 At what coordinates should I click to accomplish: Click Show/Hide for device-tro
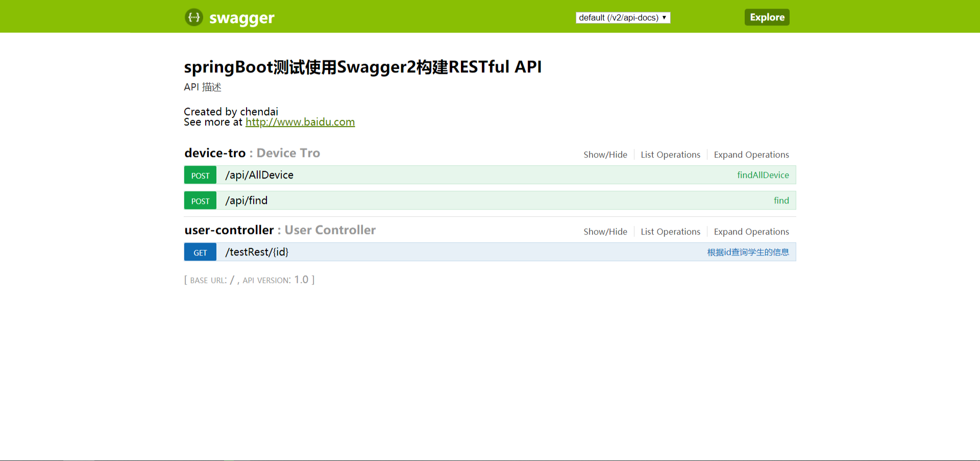point(605,155)
